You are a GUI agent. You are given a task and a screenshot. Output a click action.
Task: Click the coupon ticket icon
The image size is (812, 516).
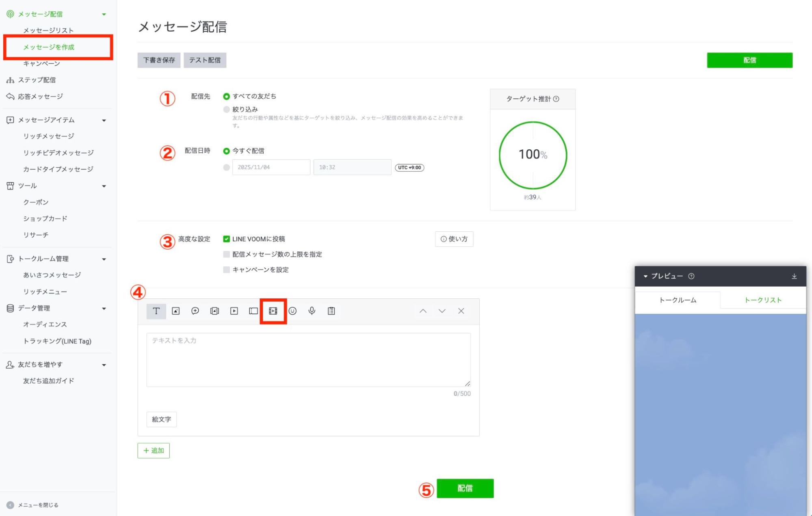tap(253, 311)
